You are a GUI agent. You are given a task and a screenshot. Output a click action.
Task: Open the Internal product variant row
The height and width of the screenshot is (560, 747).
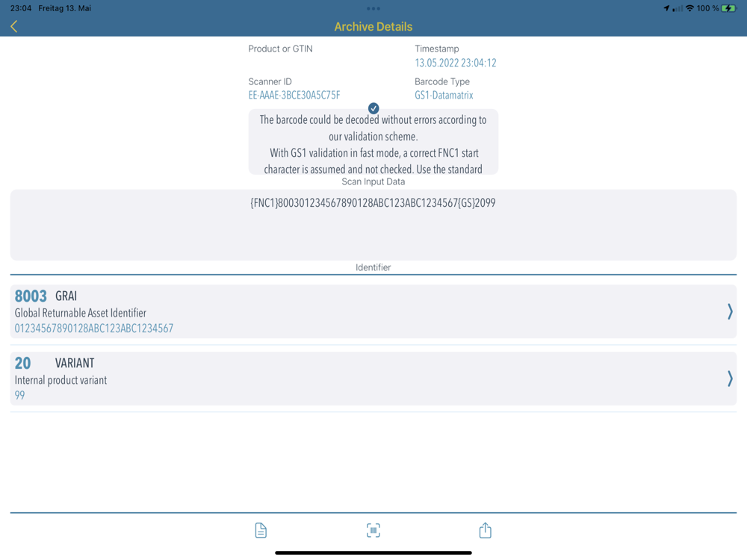pos(373,379)
